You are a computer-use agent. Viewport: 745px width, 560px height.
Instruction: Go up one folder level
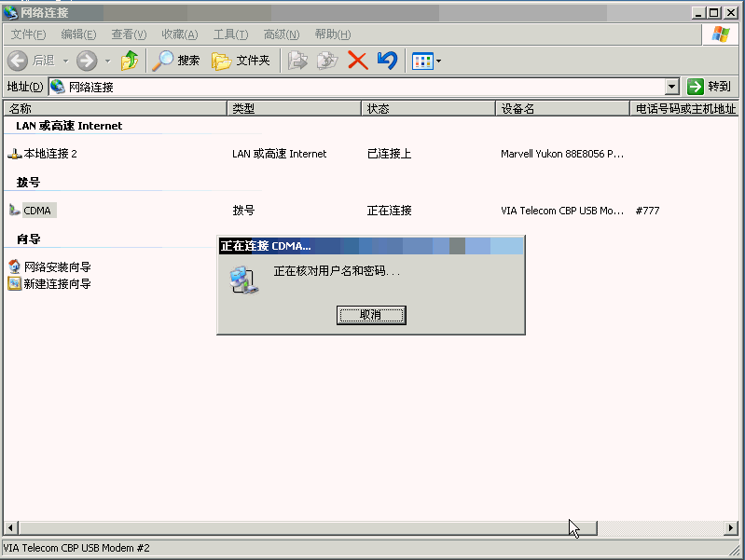[130, 61]
